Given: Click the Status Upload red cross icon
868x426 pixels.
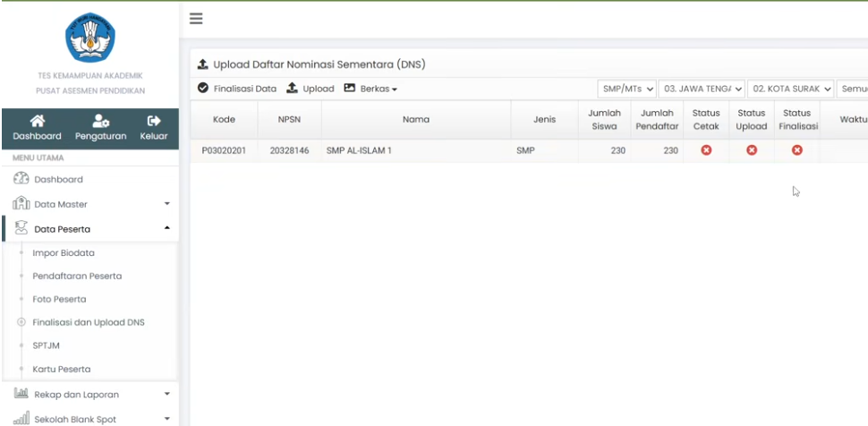Looking at the screenshot, I should point(752,150).
